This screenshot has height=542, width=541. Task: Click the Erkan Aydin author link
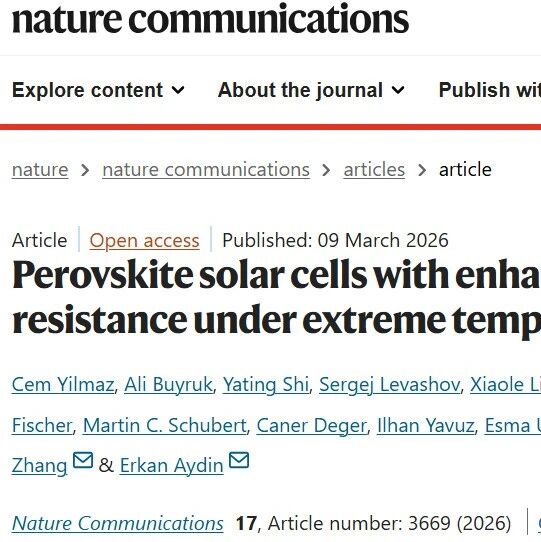point(171,465)
